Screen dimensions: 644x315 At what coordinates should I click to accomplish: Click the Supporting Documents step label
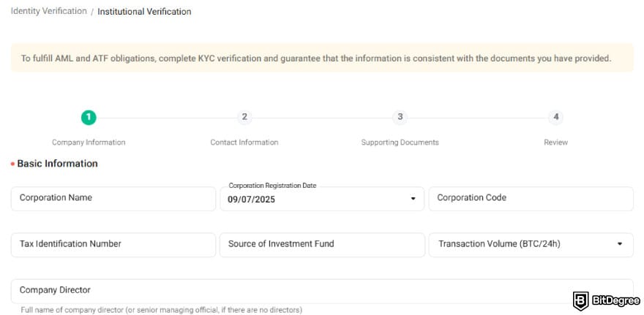400,143
